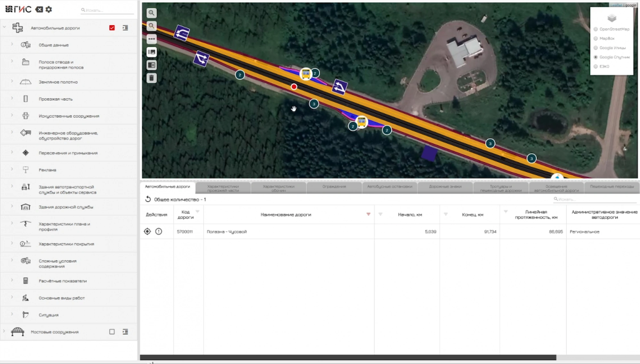This screenshot has height=364, width=640.
Task: Open the Автобусные остановки tab
Action: 389,186
